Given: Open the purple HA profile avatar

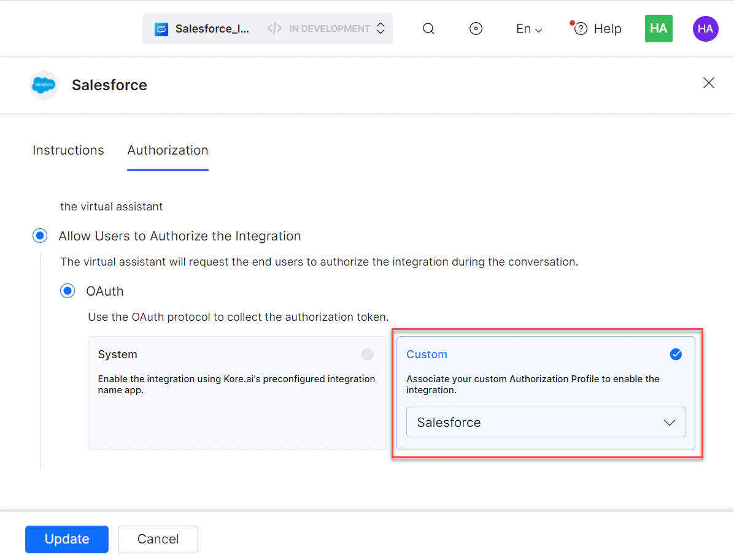Looking at the screenshot, I should [x=705, y=28].
